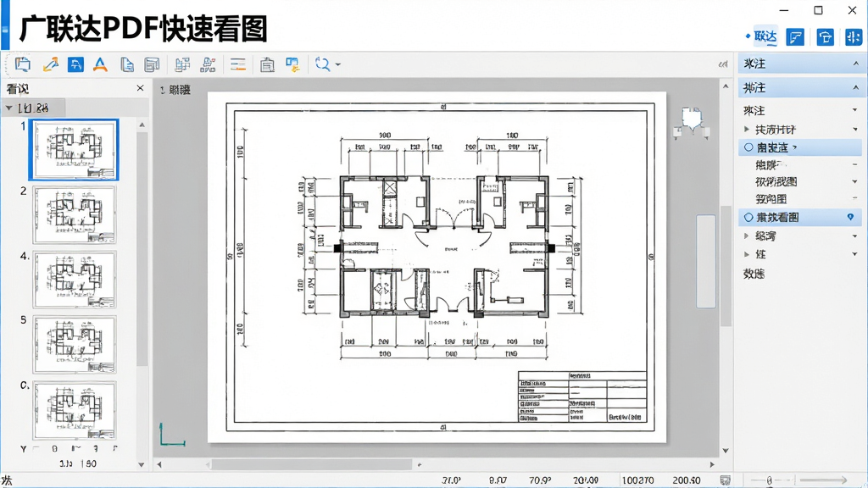
Task: Expand the last triangle row in right panel
Action: (x=747, y=254)
